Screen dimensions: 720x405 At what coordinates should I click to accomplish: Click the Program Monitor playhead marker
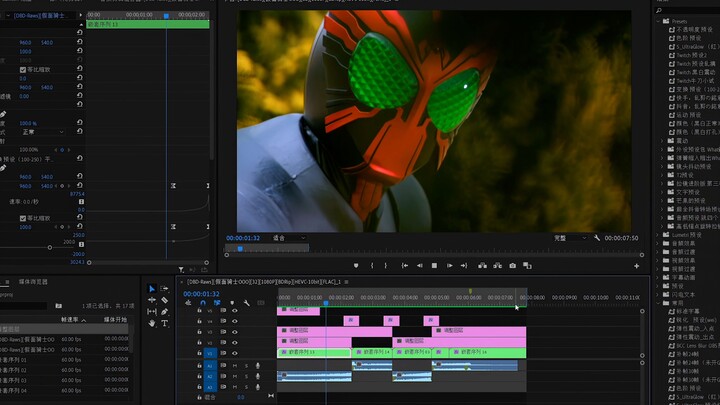coord(240,249)
